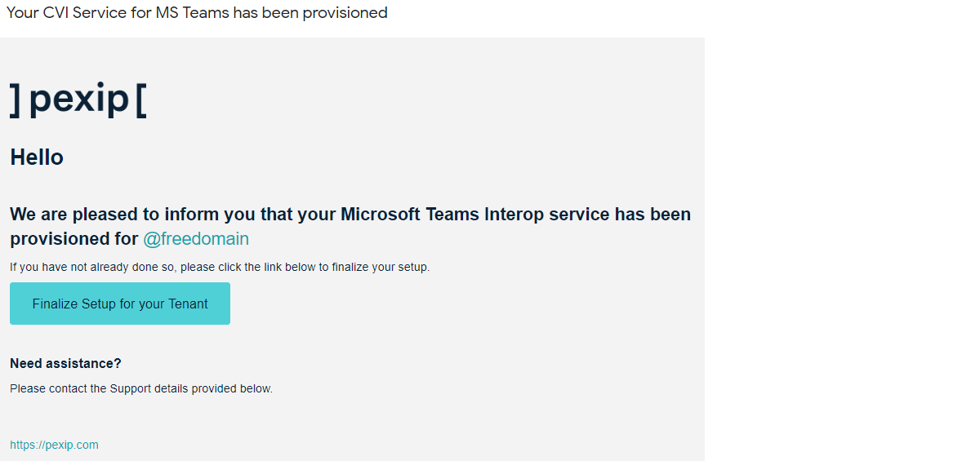
Task: Click 'Your' at the start of the subject
Action: coord(21,12)
